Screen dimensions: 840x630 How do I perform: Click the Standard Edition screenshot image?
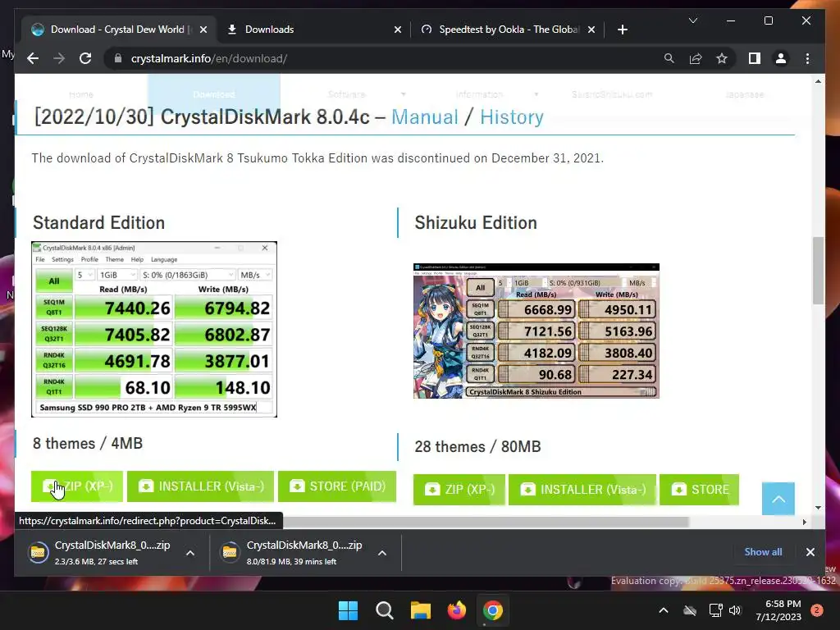154,329
